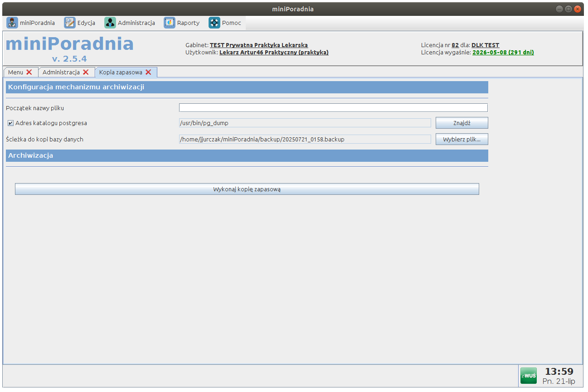Click the Pomoc lifebuoy icon
588x392 pixels.
pyautogui.click(x=214, y=23)
